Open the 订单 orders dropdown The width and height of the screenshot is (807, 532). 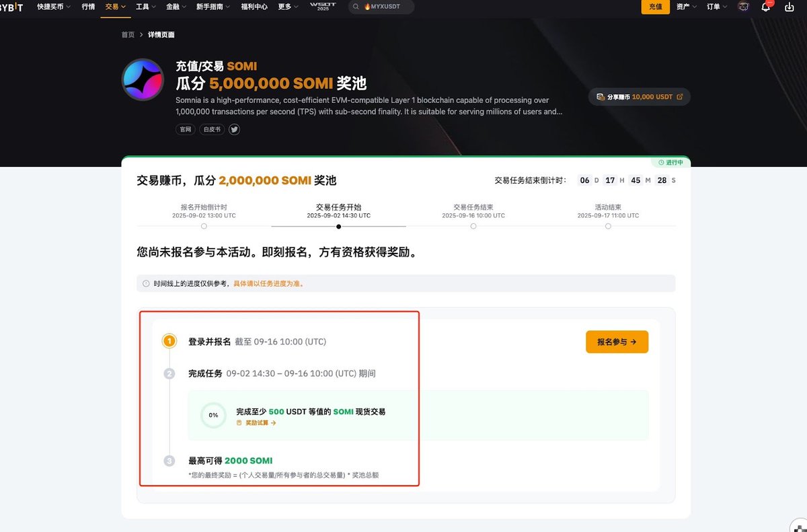click(x=717, y=7)
